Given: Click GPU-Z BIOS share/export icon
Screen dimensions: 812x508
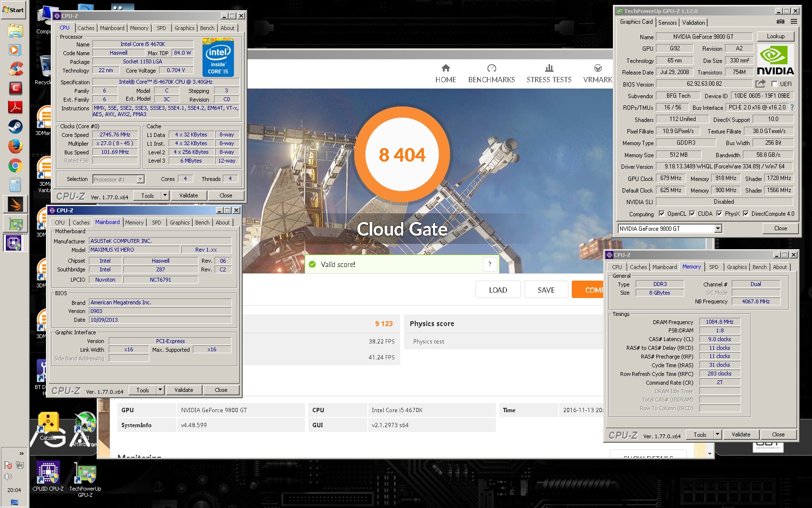Looking at the screenshot, I should (760, 84).
